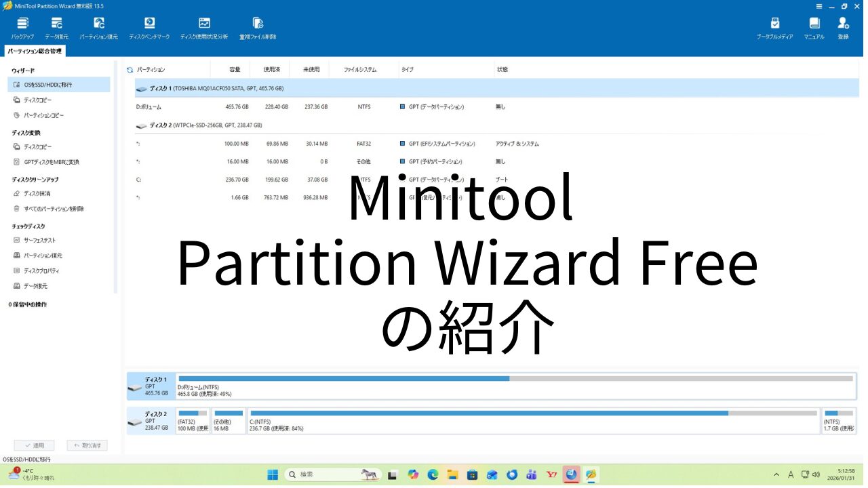The height and width of the screenshot is (488, 868).
Task: Open Disk Usage Analyzer icon
Action: click(x=204, y=27)
